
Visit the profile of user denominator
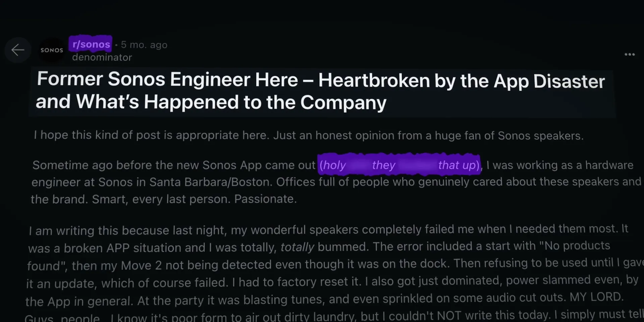[101, 57]
